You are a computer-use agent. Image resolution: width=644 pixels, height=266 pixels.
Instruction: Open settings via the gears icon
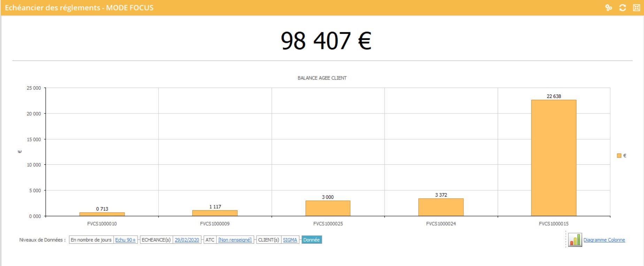(608, 8)
